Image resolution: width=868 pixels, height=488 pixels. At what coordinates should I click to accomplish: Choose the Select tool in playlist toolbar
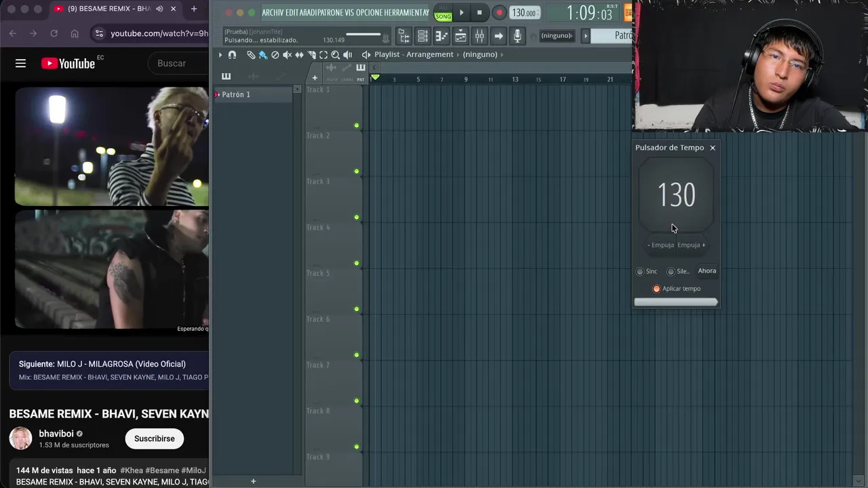(323, 55)
